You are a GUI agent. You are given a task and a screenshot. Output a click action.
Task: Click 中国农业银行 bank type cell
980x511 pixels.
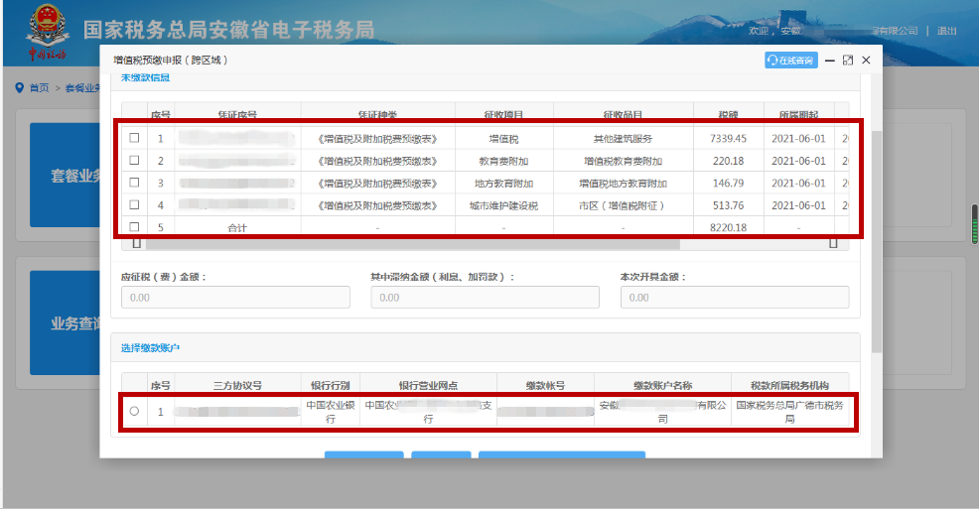coord(331,412)
